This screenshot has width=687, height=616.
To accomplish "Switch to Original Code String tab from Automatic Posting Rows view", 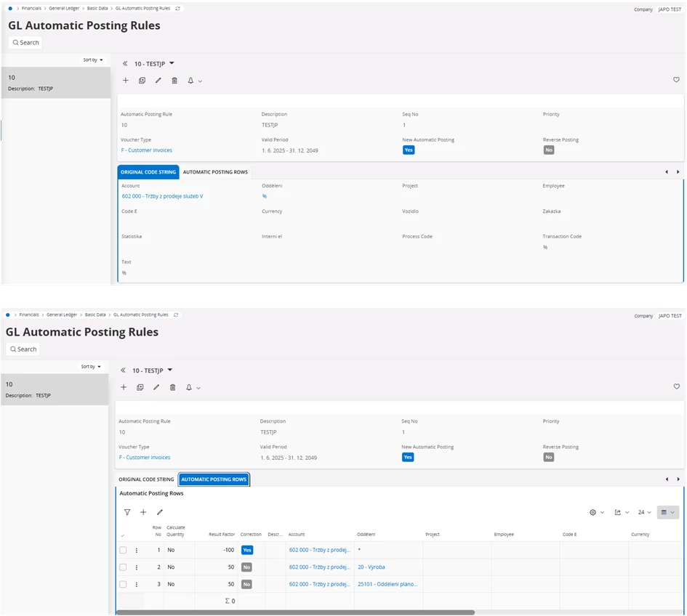I will tap(146, 479).
